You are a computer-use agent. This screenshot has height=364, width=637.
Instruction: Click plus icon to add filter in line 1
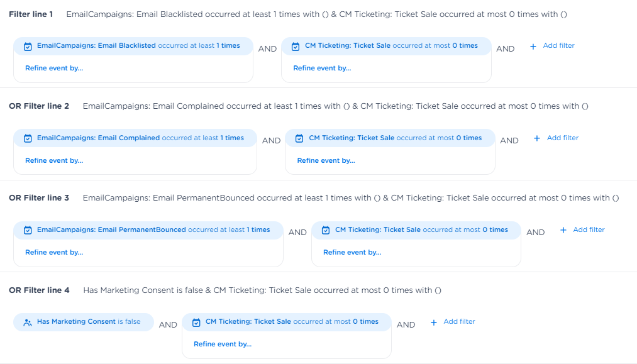tap(533, 46)
